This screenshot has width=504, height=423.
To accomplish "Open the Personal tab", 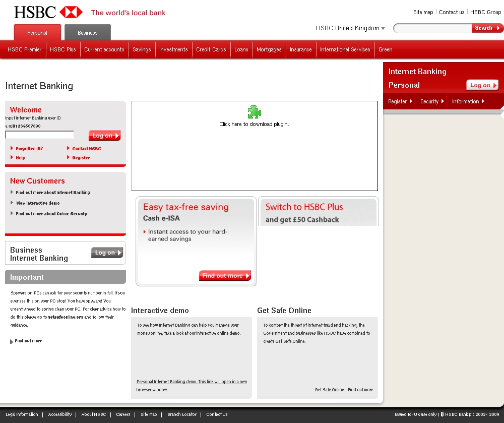I will pyautogui.click(x=37, y=33).
